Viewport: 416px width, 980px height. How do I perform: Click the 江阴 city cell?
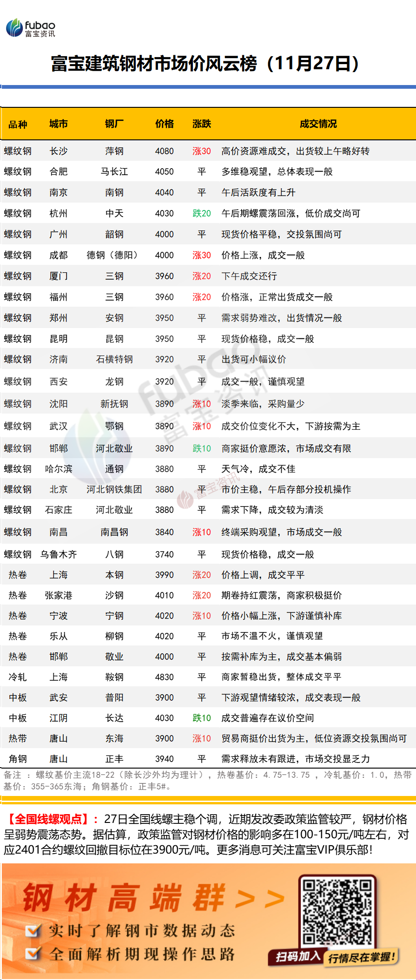(59, 718)
